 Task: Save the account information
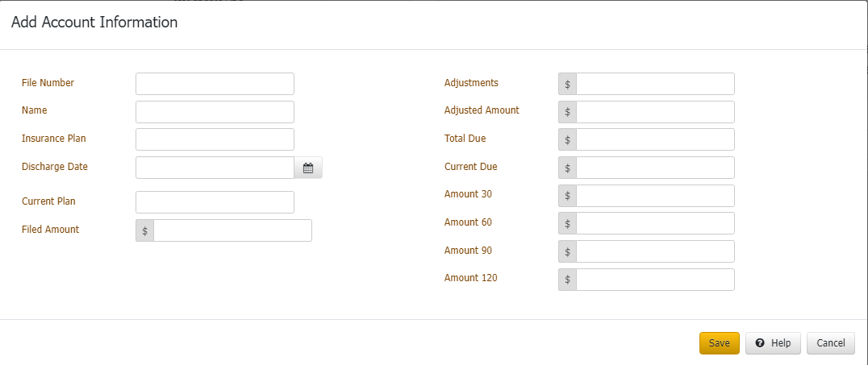coord(719,343)
